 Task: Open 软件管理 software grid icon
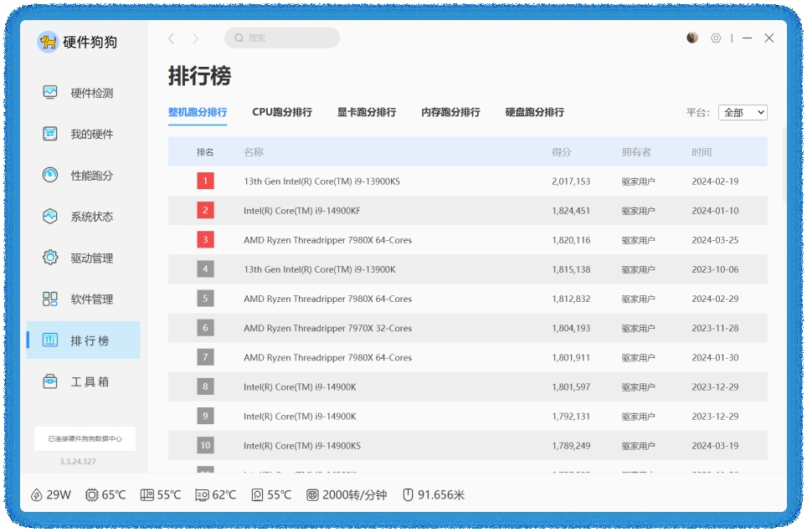pos(50,299)
